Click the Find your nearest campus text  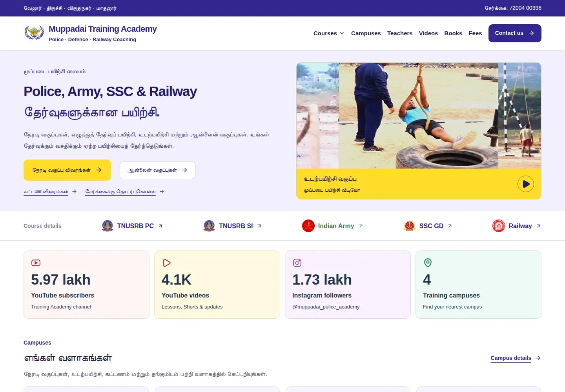452,307
